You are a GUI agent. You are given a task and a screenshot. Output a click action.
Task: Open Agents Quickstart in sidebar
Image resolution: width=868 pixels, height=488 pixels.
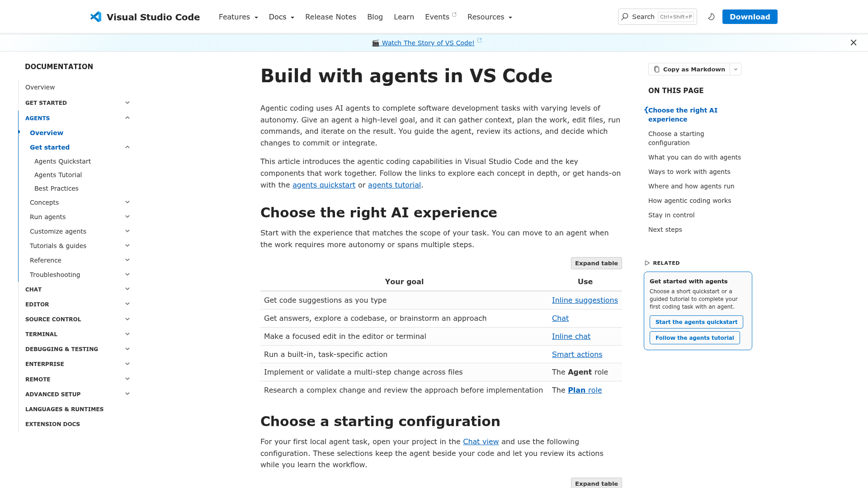click(x=62, y=161)
